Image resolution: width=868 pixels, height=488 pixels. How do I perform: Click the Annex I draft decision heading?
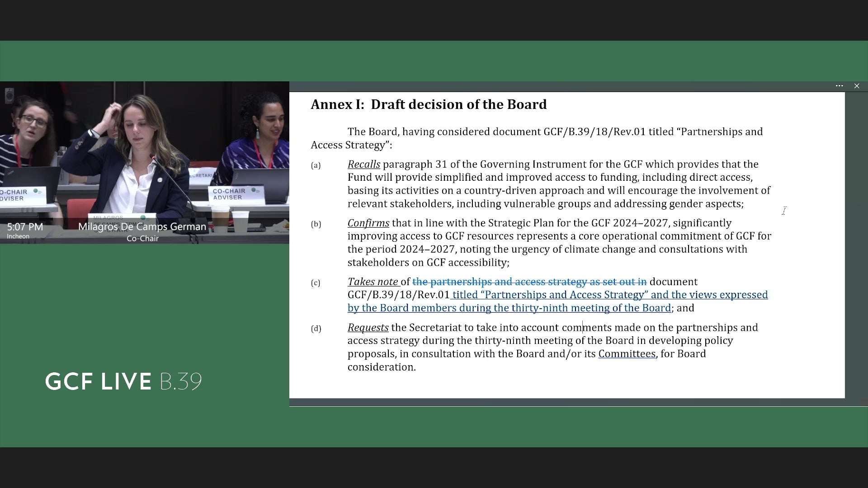coord(429,104)
